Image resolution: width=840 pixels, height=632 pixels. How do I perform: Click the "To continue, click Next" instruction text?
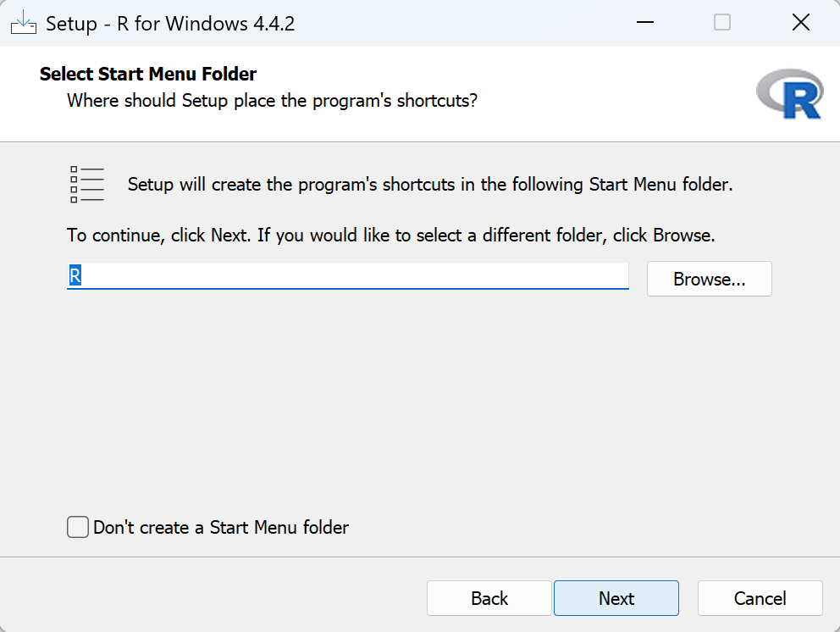tap(390, 235)
